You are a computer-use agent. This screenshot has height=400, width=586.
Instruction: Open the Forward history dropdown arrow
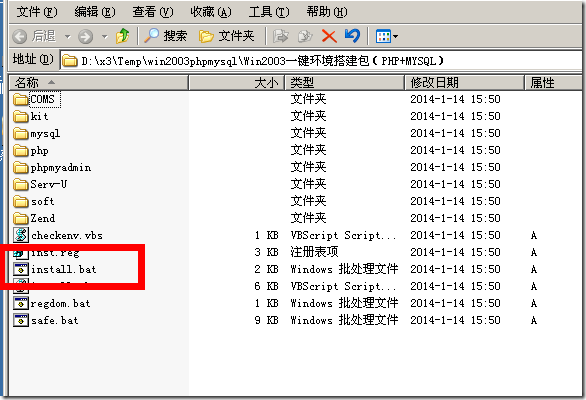point(105,37)
